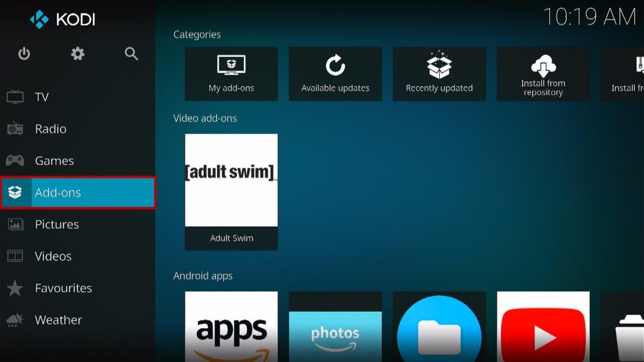Open Install from repository tile

tap(543, 74)
